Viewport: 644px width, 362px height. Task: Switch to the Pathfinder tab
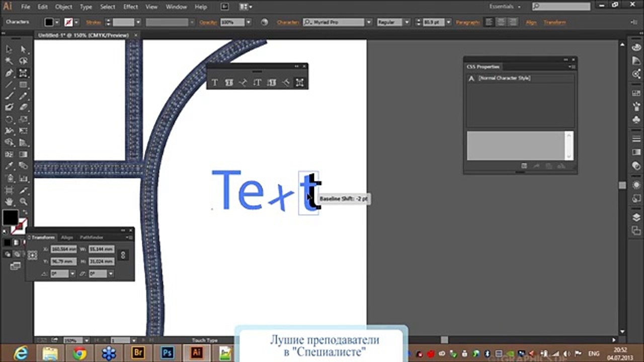tap(92, 237)
